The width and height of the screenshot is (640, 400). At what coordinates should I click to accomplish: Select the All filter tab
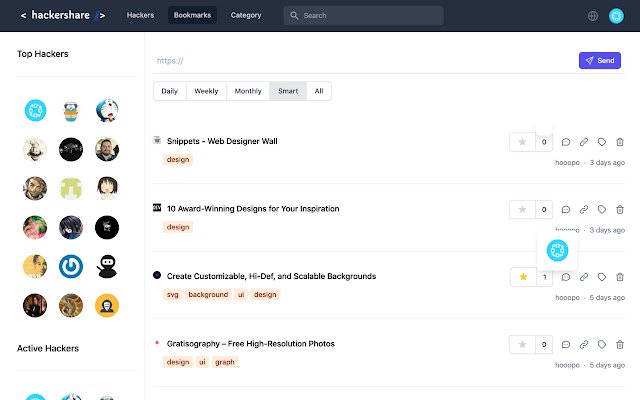click(x=319, y=91)
